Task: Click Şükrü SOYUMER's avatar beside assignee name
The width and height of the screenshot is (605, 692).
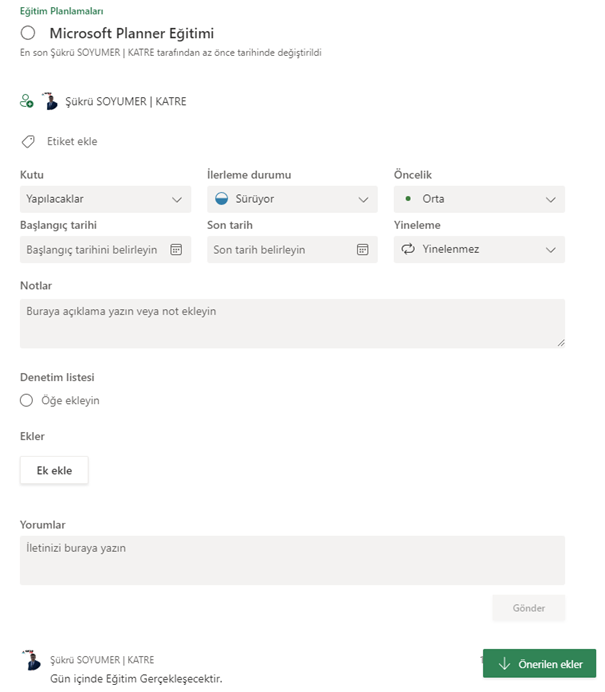Action: click(50, 101)
